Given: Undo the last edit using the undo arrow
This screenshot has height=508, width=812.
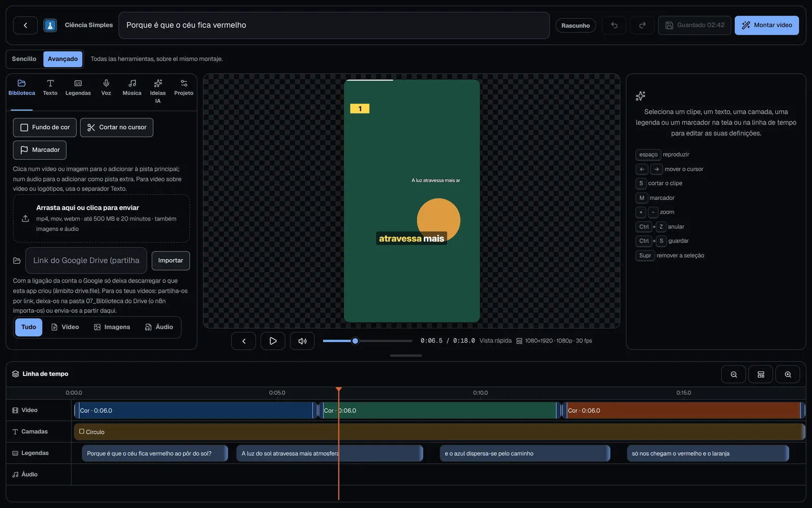Looking at the screenshot, I should (614, 25).
